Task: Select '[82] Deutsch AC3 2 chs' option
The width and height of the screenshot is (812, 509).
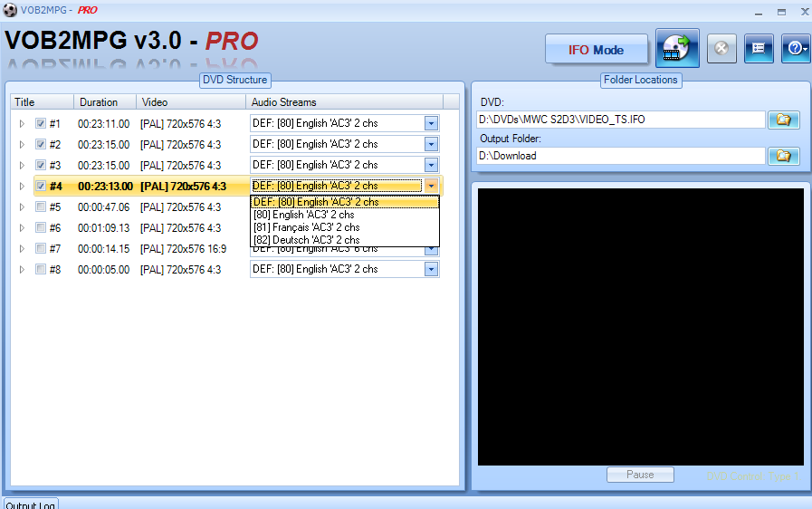Action: (x=344, y=240)
